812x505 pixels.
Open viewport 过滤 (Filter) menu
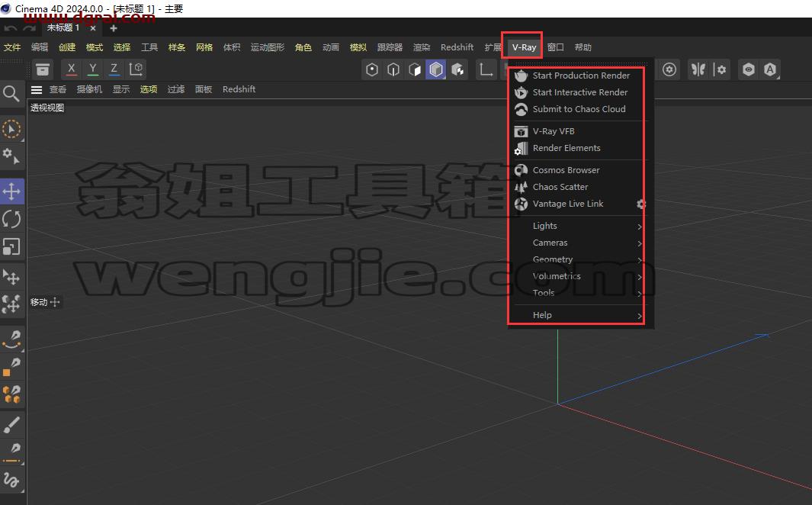175,89
